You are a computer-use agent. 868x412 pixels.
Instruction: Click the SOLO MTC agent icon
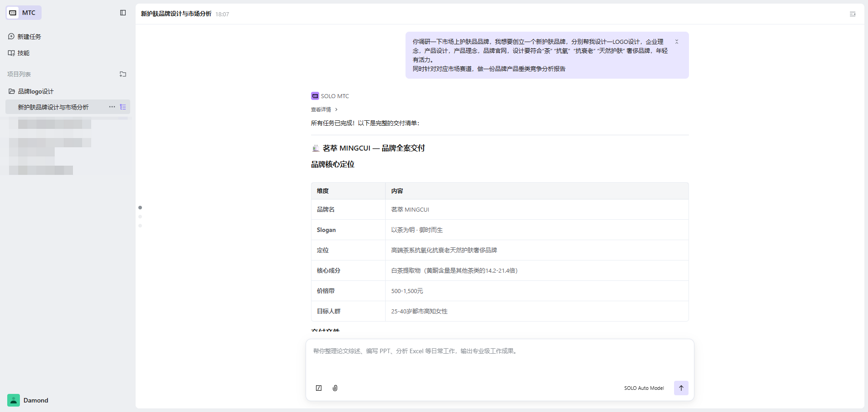click(x=315, y=96)
